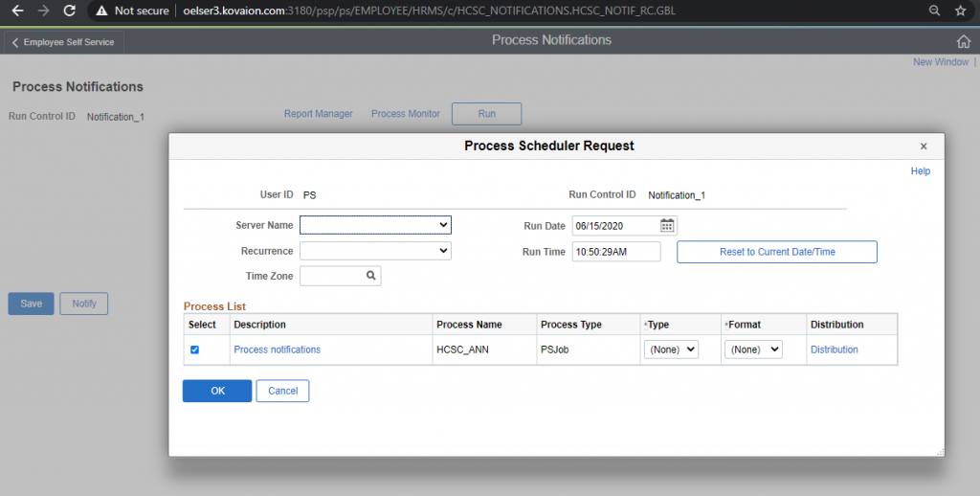Click the Run Time input field
Viewport: 980px width, 496px height.
point(616,252)
